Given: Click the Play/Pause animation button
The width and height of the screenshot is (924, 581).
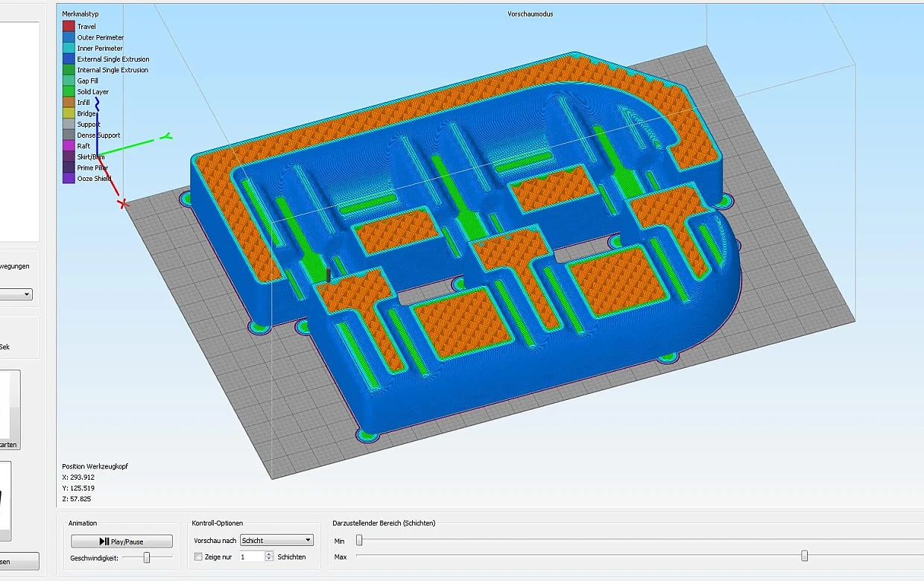Looking at the screenshot, I should coord(121,542).
